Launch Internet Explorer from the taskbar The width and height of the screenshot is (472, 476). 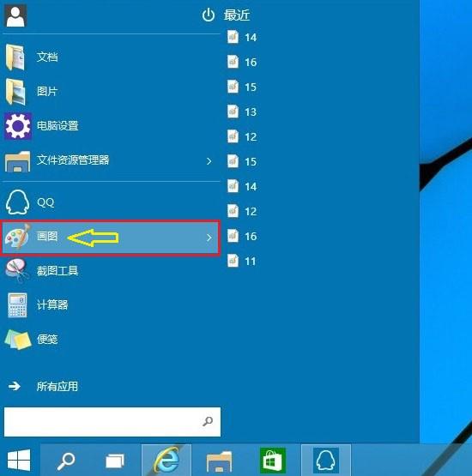[166, 461]
